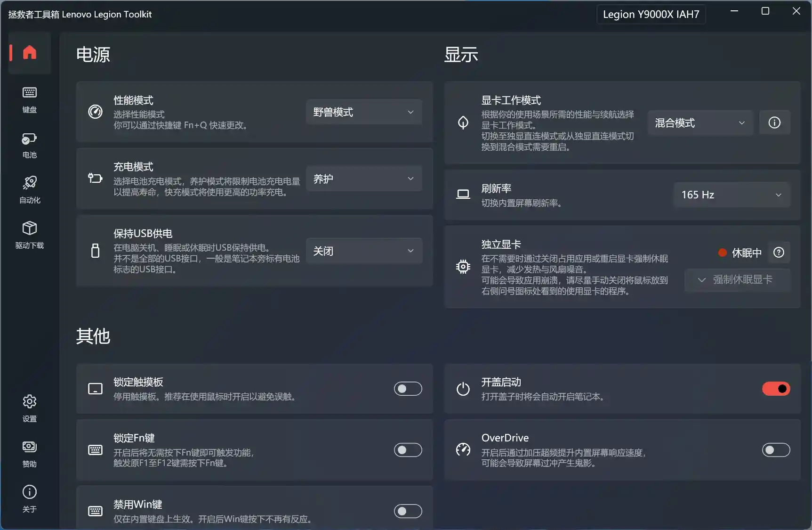Open the 关于 about page

coord(30,499)
